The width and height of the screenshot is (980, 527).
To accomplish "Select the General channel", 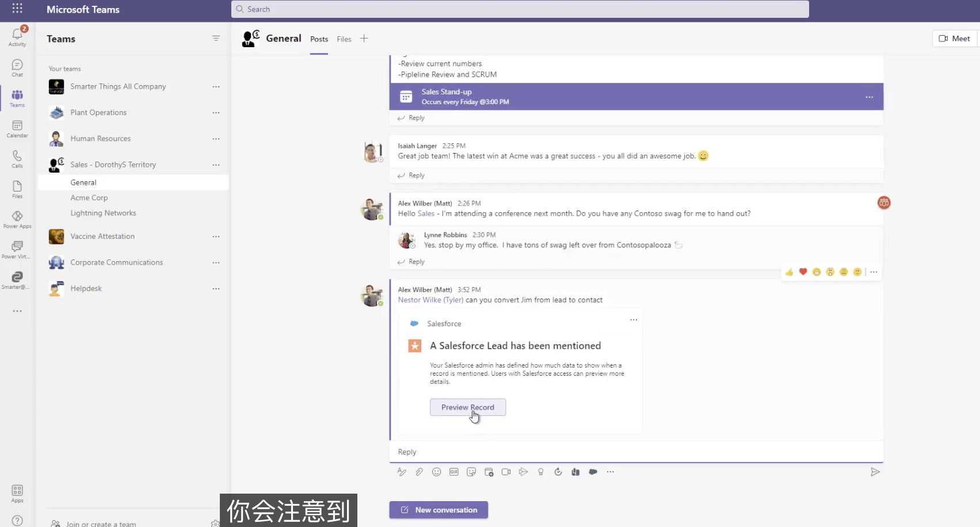I will tap(133, 182).
